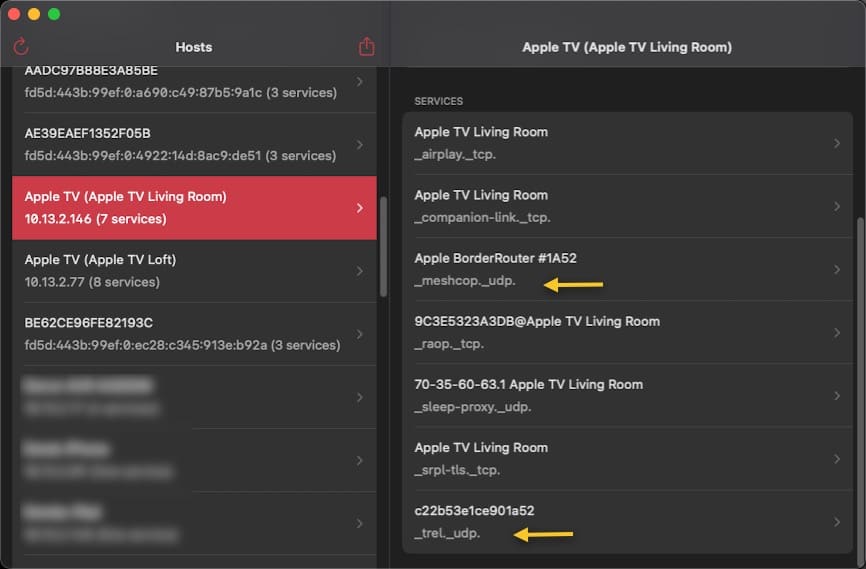The height and width of the screenshot is (569, 866).
Task: Expand chevron of _raop._tcp. row
Action: pos(837,332)
